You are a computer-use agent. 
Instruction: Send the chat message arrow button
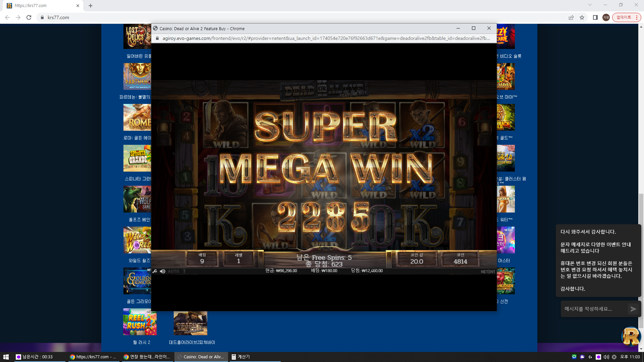(x=633, y=309)
